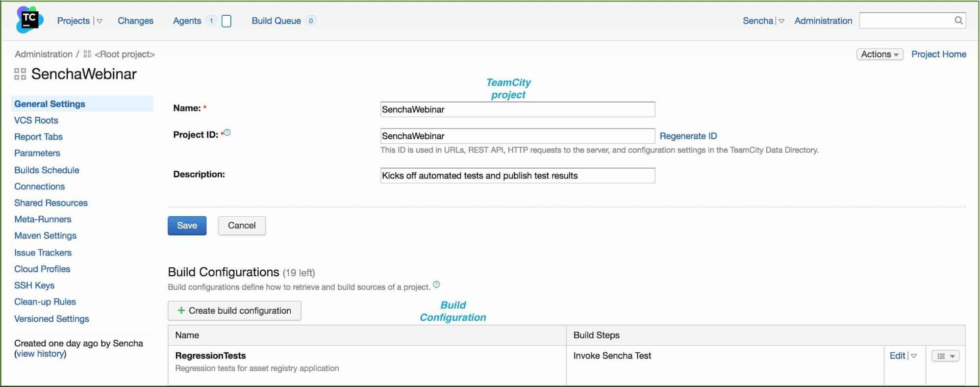Open the Project Home link

938,54
